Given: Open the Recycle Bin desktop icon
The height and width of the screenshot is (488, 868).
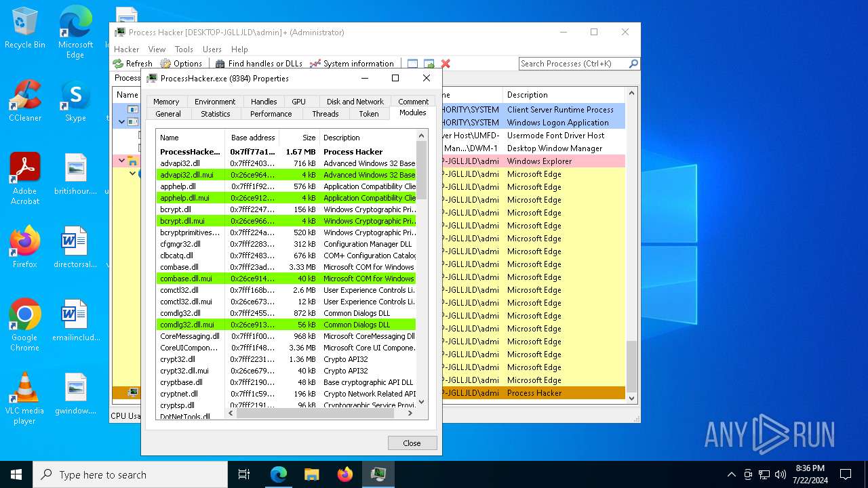Looking at the screenshot, I should [25, 28].
